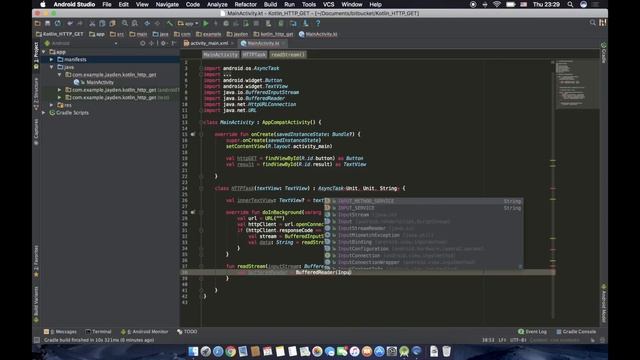Viewport: 640px width, 360px height.
Task: Toggle tool window bars icon in status bar
Action: pos(37,340)
